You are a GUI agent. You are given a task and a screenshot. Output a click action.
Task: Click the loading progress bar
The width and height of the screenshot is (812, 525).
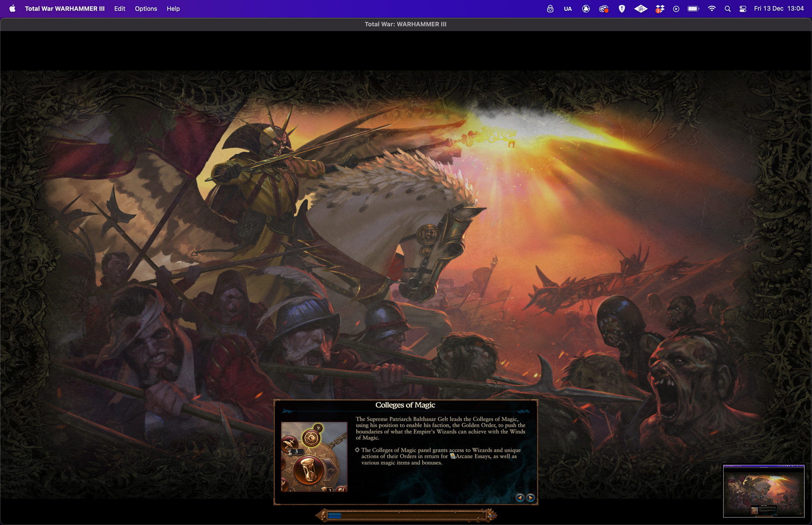click(x=406, y=515)
